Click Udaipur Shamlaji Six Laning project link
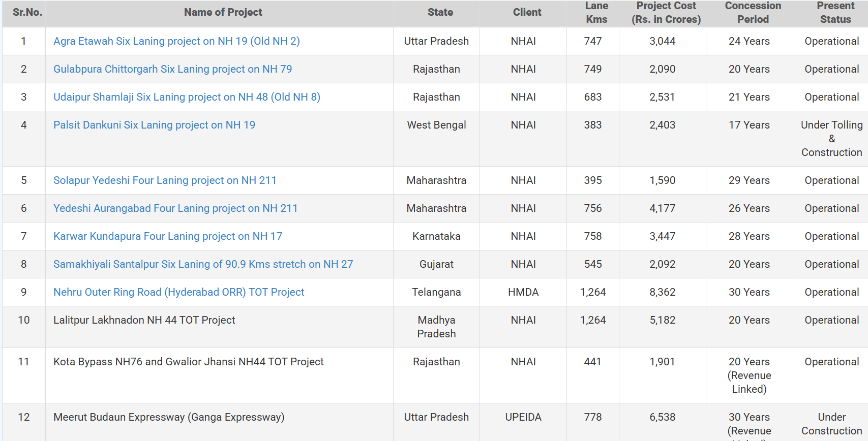 point(187,97)
